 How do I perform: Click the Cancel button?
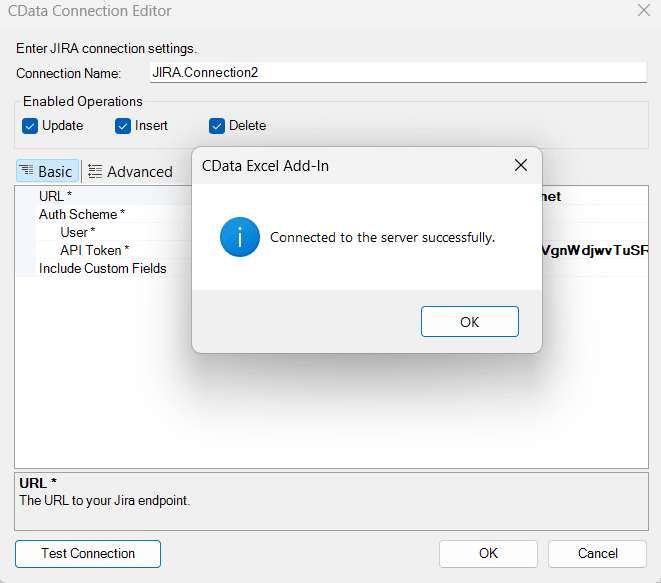(x=597, y=553)
